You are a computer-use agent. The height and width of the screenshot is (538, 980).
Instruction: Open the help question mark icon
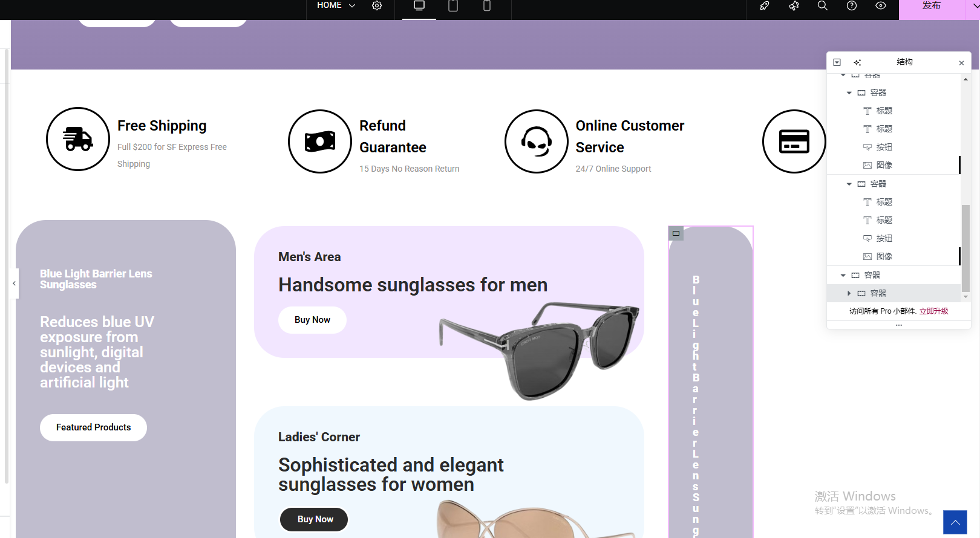(852, 6)
